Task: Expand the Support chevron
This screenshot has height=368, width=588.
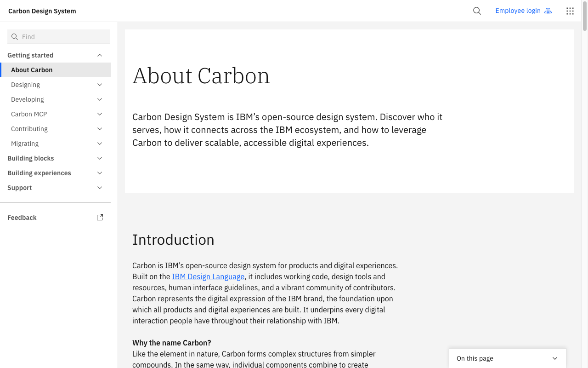Action: point(100,188)
